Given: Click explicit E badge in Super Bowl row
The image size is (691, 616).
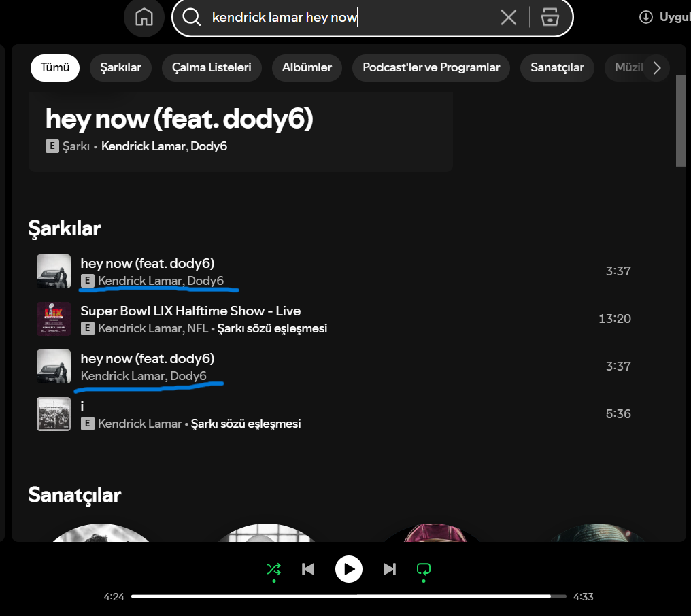Looking at the screenshot, I should pyautogui.click(x=87, y=328).
